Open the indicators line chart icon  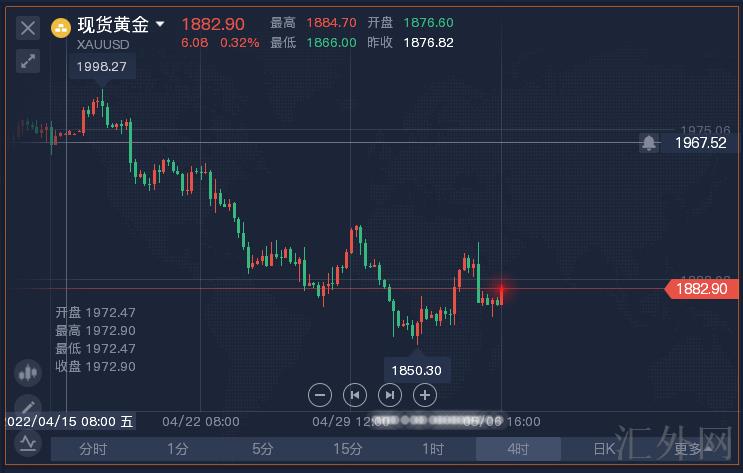coord(28,444)
